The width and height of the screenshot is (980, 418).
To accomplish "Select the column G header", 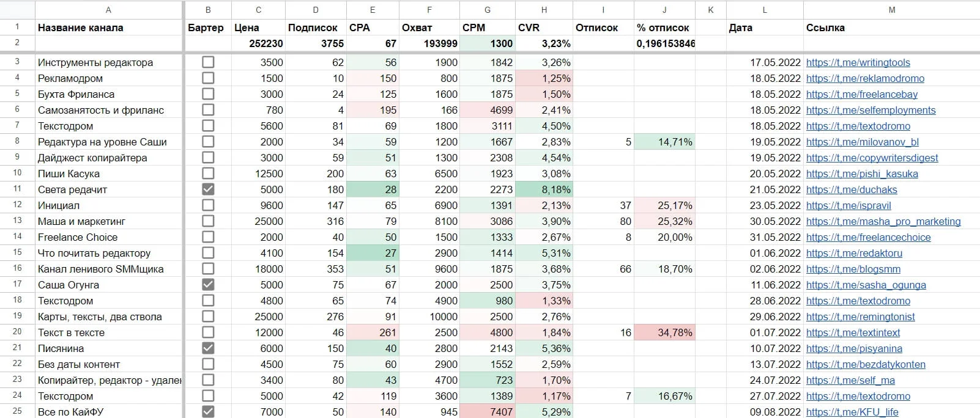I will coord(487,10).
